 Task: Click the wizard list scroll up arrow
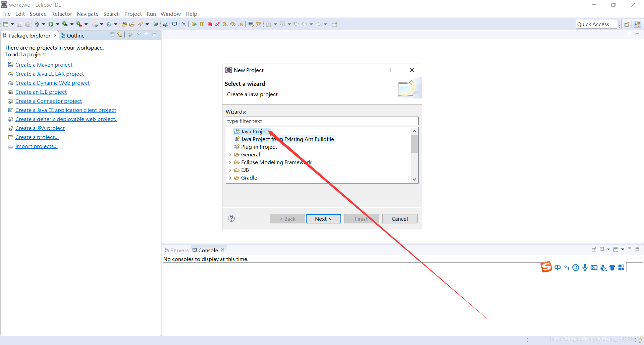click(x=415, y=131)
